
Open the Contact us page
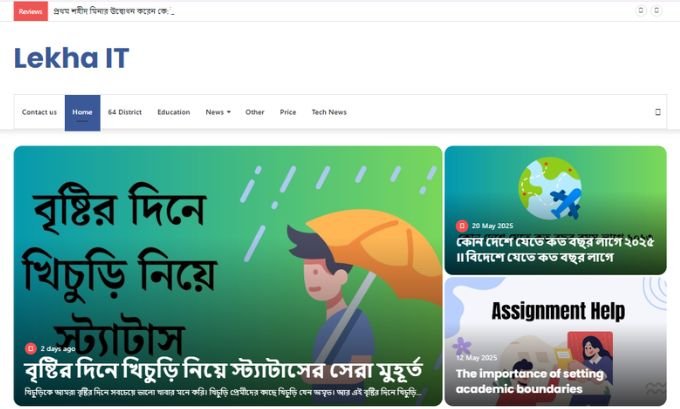39,112
